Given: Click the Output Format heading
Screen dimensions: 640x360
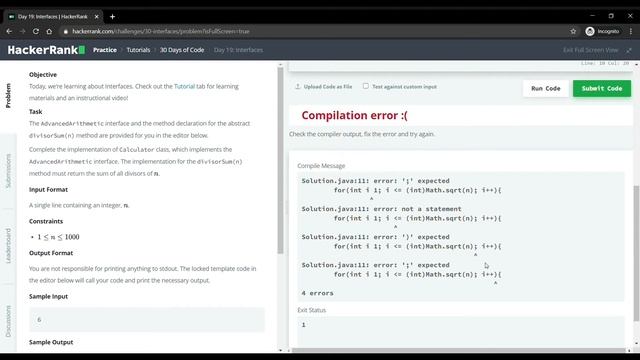Looking at the screenshot, I should pyautogui.click(x=51, y=253).
